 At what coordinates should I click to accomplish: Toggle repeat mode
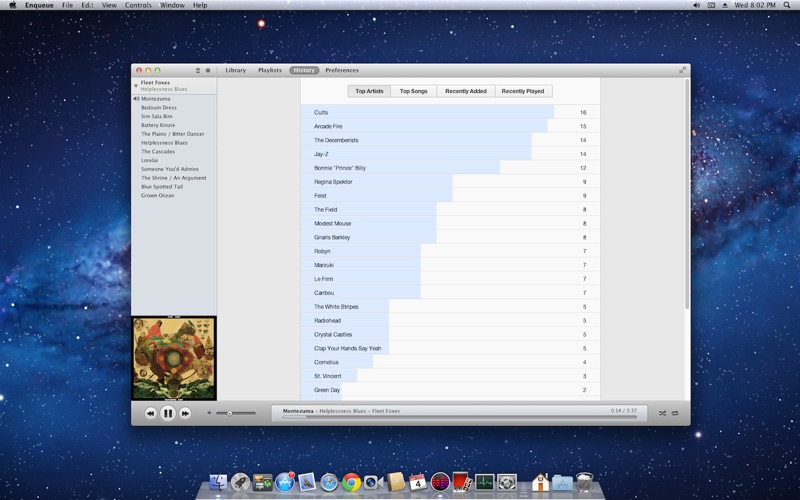point(675,413)
